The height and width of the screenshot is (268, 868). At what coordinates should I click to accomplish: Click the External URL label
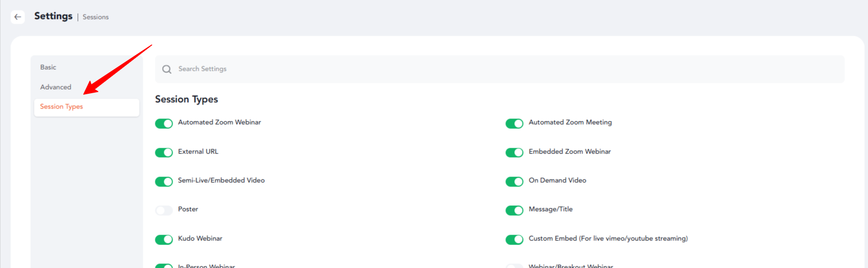pos(198,151)
